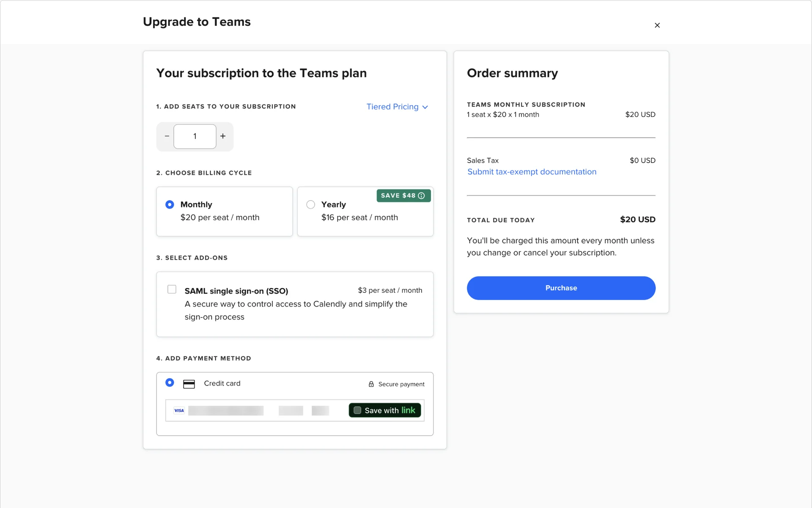Image resolution: width=812 pixels, height=508 pixels.
Task: Click the blurred card number field
Action: click(226, 411)
